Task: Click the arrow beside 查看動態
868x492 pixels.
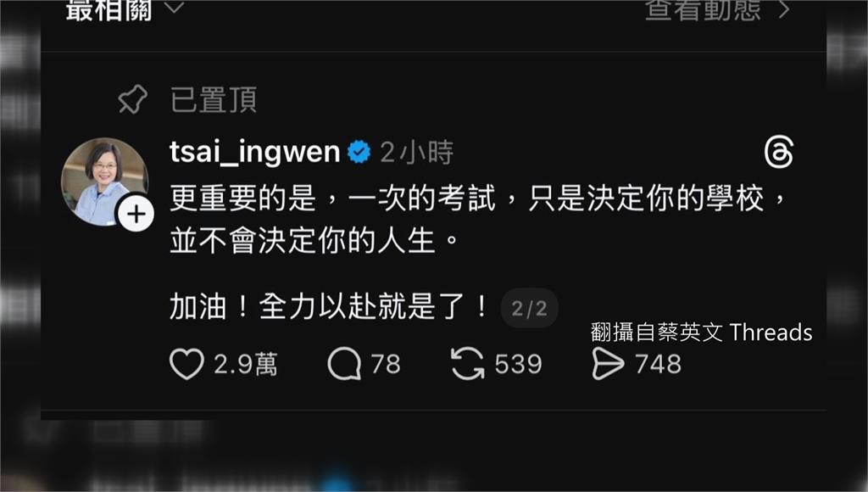Action: 782,9
